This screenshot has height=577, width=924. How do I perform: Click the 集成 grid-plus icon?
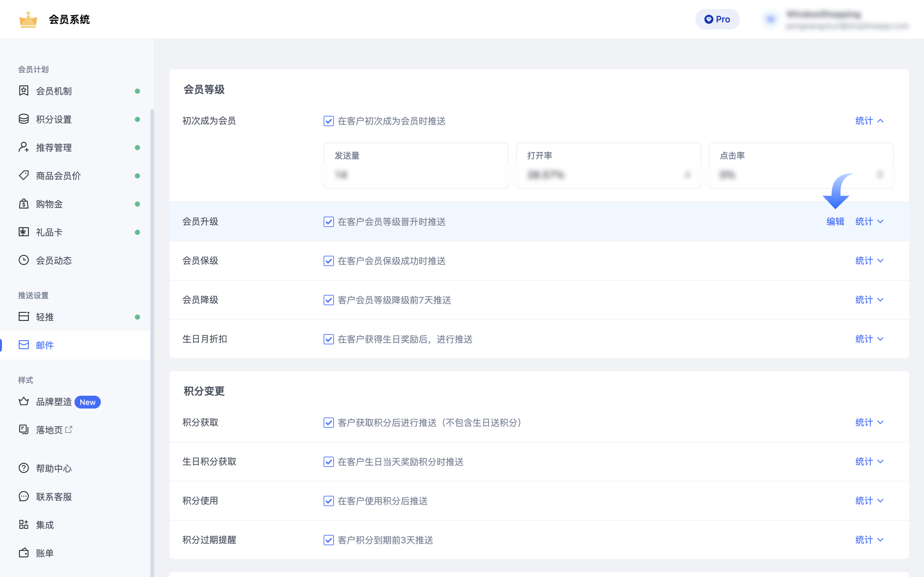click(24, 525)
